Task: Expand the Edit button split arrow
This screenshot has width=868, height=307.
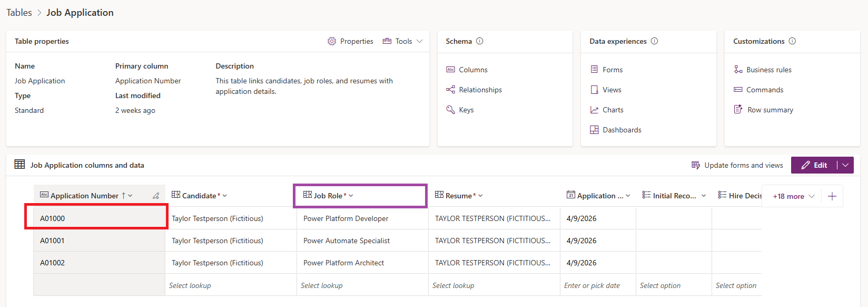Action: (x=845, y=165)
